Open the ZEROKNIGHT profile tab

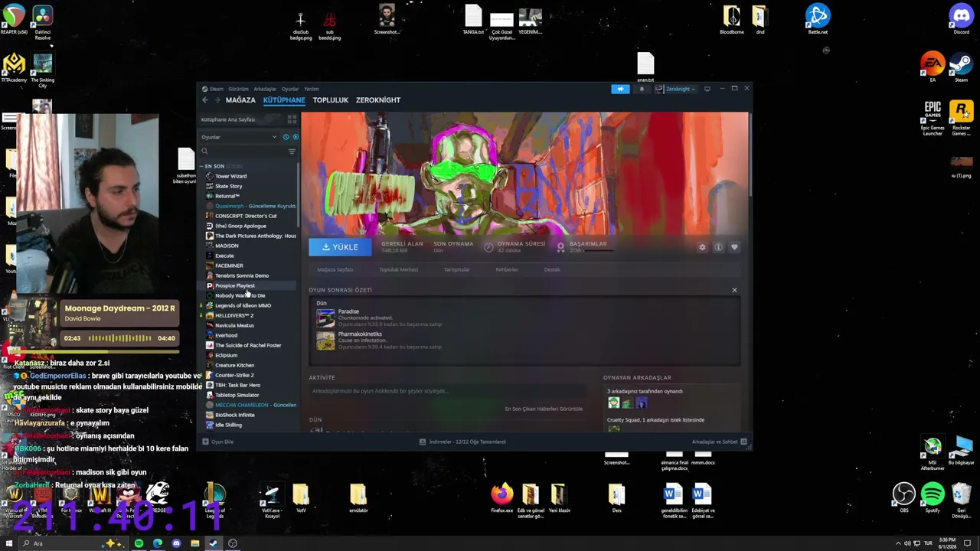click(x=378, y=100)
